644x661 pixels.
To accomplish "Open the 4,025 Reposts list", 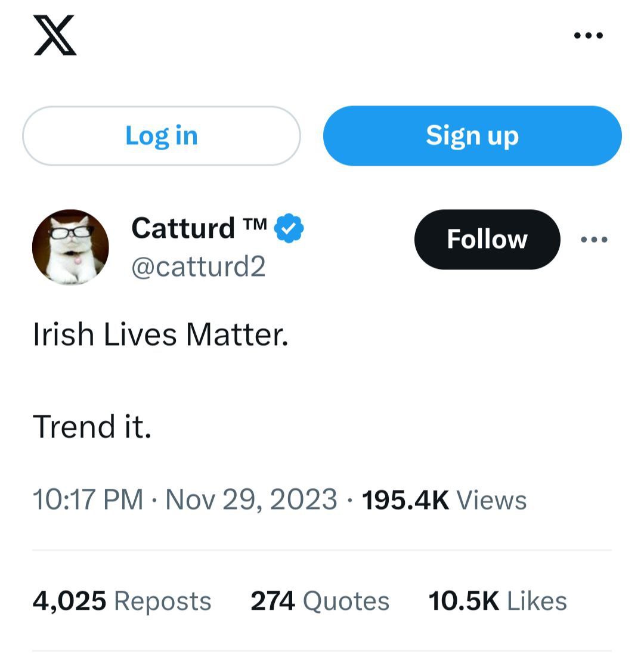I will (x=122, y=601).
